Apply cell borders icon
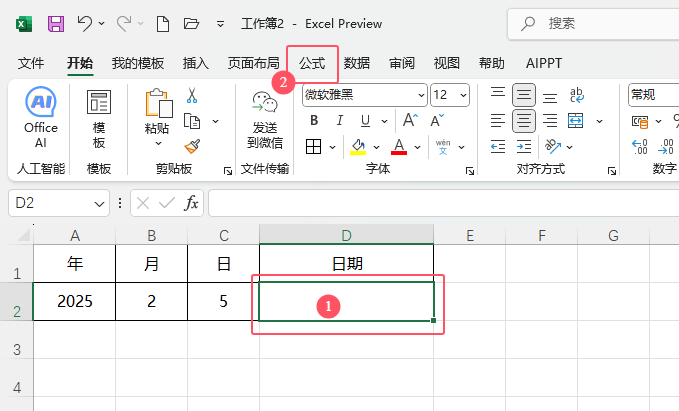This screenshot has width=679, height=411. [314, 147]
